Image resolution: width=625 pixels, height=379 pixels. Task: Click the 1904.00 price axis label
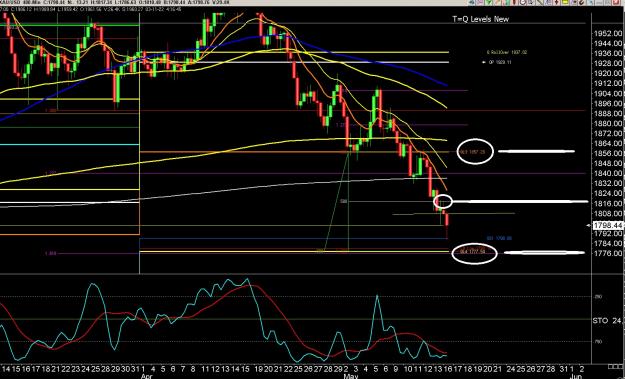coord(608,94)
